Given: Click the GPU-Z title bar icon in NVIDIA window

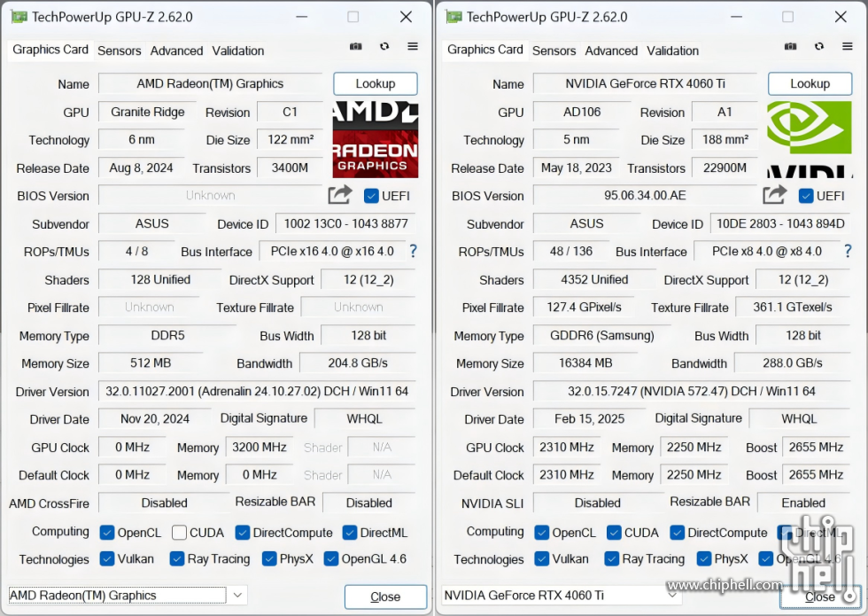Looking at the screenshot, I should coord(453,17).
